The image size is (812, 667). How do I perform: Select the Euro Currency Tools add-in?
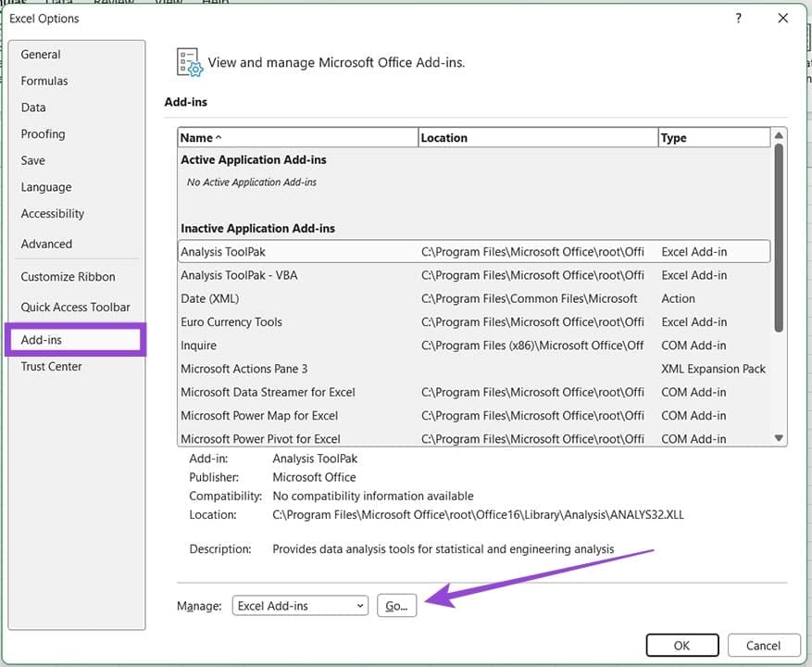(x=231, y=321)
